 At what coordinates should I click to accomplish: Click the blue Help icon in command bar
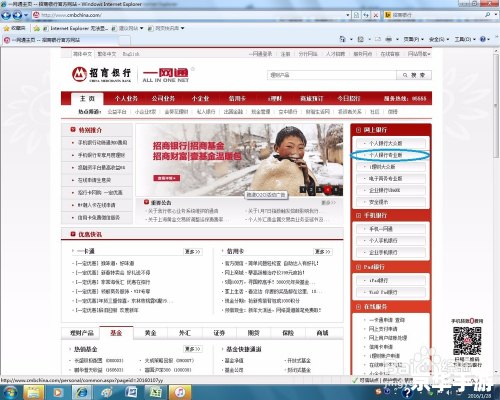[483, 39]
